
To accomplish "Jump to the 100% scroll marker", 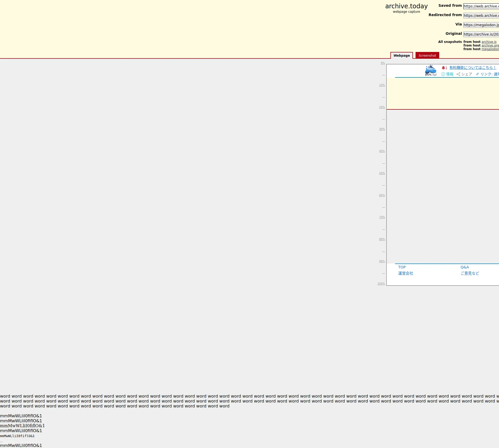I will 381,284.
